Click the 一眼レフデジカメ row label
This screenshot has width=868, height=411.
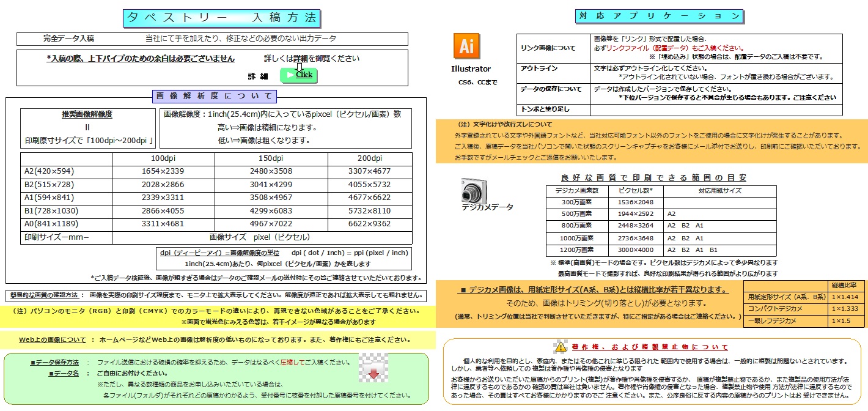click(x=786, y=320)
